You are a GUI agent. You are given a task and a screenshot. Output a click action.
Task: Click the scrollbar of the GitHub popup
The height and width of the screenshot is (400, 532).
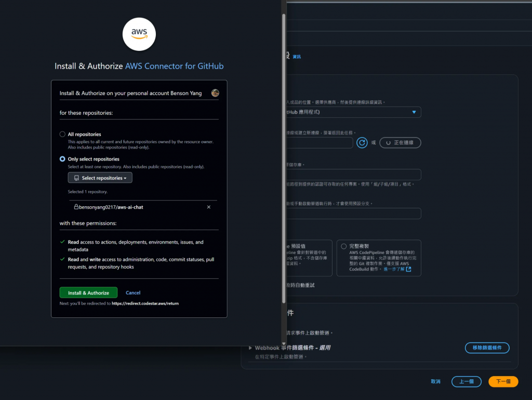tap(284, 158)
